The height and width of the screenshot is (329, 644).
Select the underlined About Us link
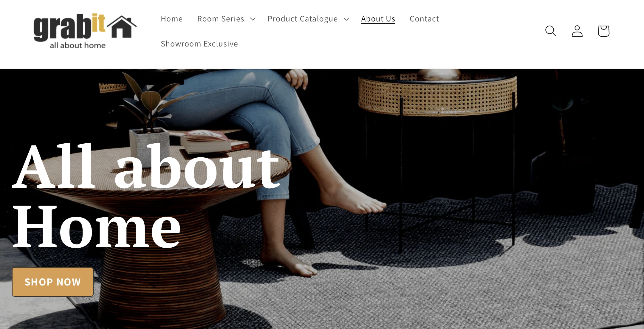click(378, 19)
